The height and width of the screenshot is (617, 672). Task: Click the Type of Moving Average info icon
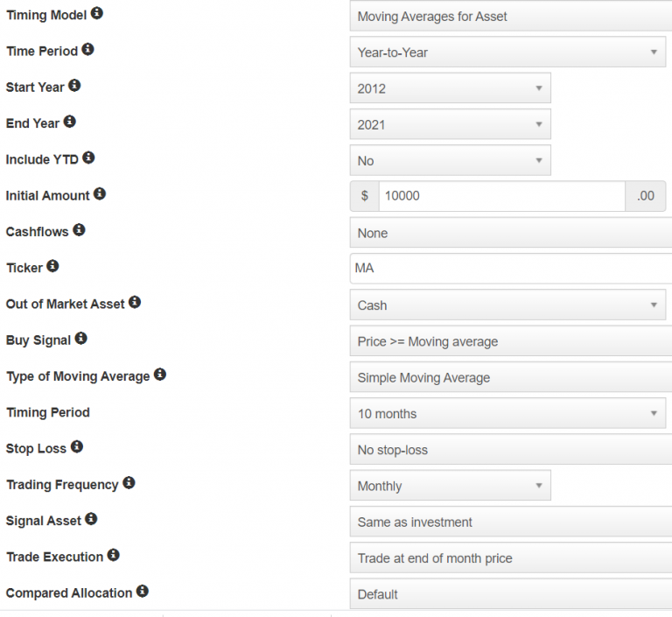[160, 375]
